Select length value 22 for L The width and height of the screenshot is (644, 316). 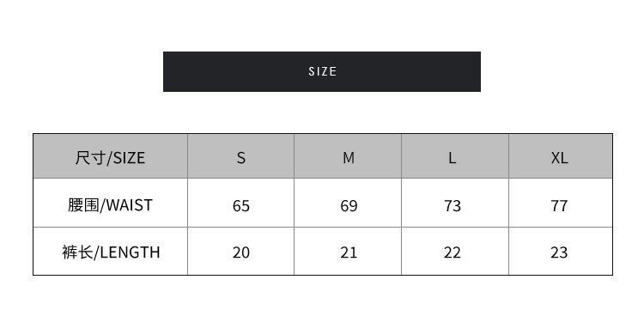click(x=453, y=252)
